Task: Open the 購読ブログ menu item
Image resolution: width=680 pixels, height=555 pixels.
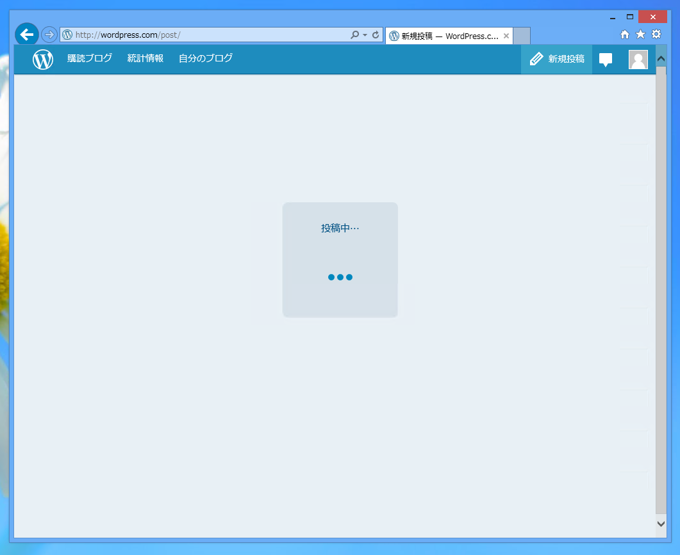Action: 89,58
